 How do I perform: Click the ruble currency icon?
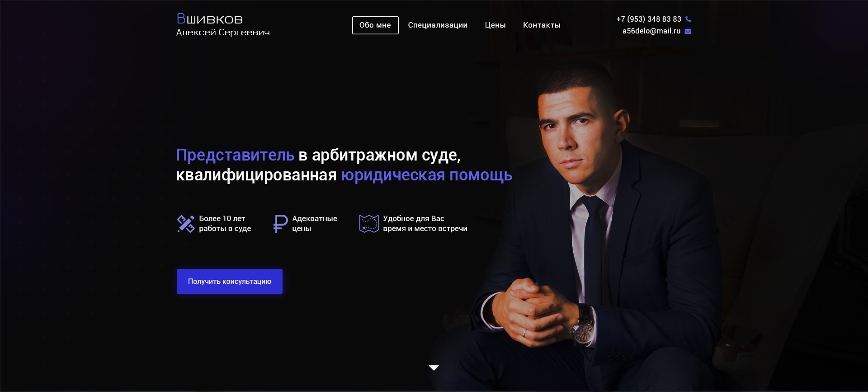(x=280, y=224)
